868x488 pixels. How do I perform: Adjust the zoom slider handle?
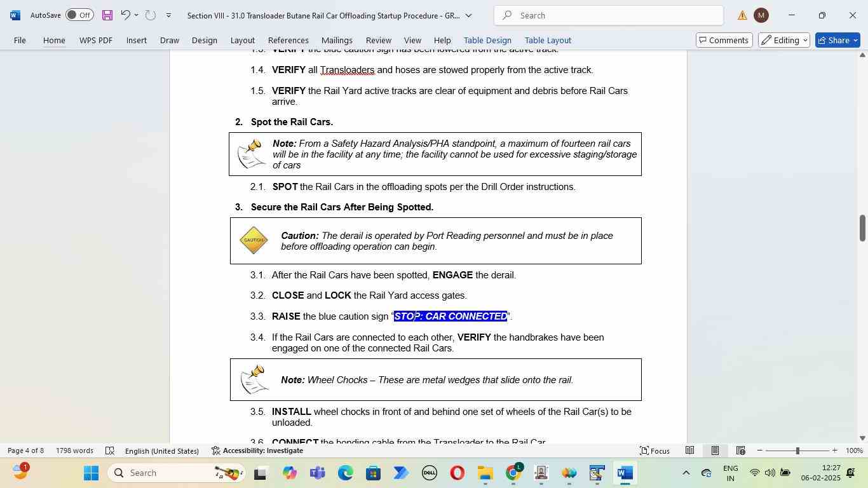pyautogui.click(x=797, y=451)
